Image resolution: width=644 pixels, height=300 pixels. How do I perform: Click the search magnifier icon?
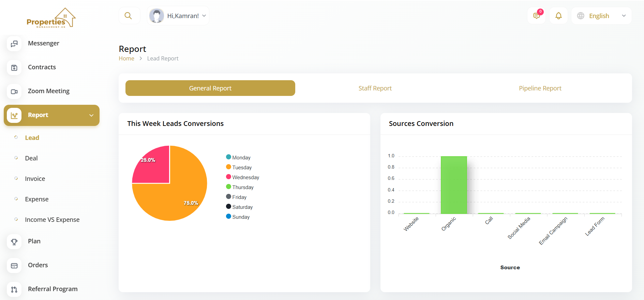click(128, 16)
